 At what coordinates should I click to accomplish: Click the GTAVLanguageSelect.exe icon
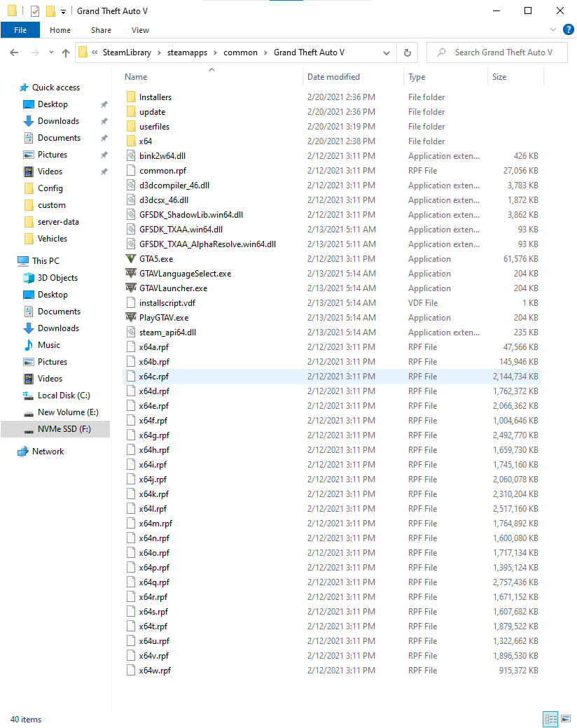tap(131, 274)
